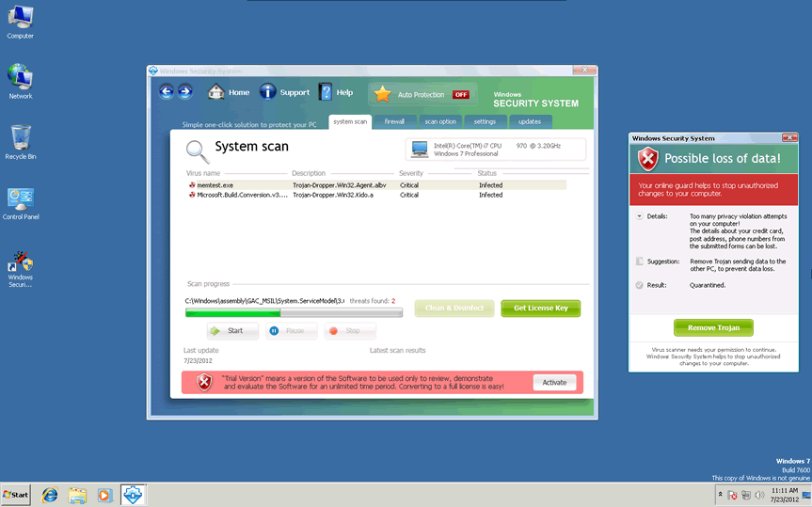Open the Start menu
This screenshot has width=812, height=507.
[16, 494]
